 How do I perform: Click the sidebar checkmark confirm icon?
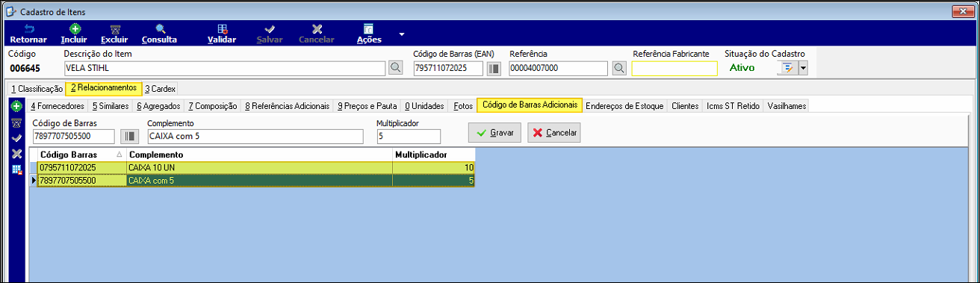pos(17,138)
